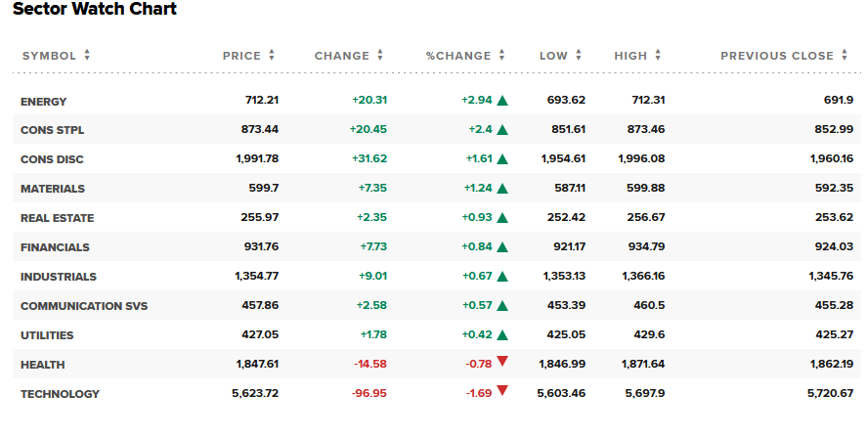Open the CONS STPL sector link

(52, 131)
